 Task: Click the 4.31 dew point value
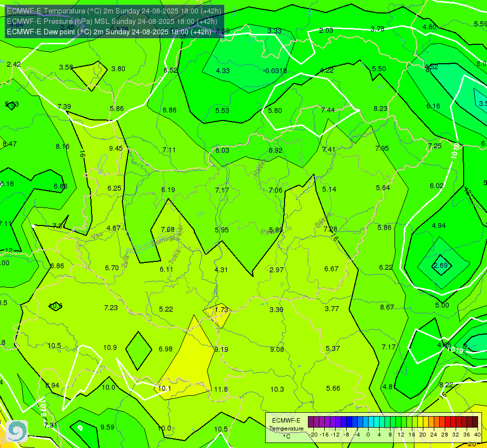(x=221, y=269)
